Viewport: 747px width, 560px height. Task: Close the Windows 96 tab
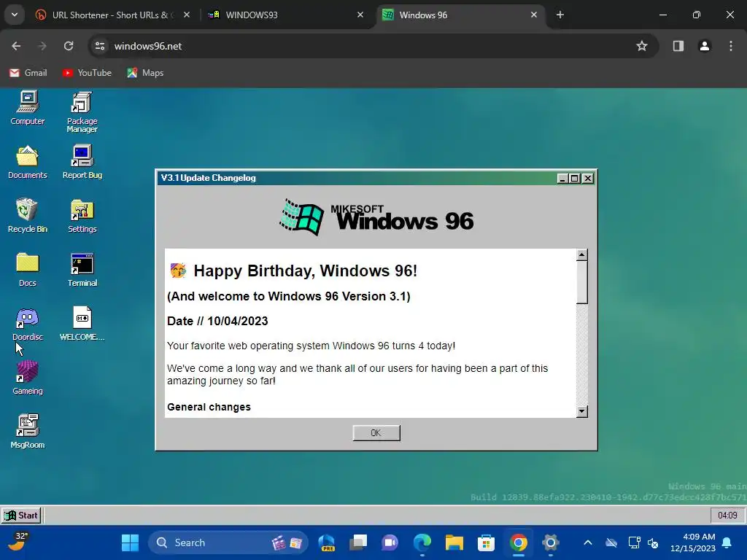534,15
